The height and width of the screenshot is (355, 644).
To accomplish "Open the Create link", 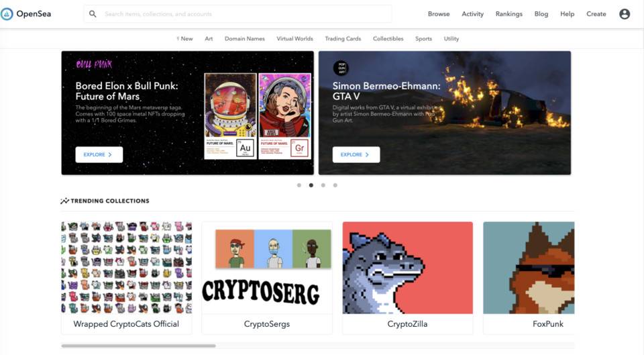I will (x=596, y=14).
